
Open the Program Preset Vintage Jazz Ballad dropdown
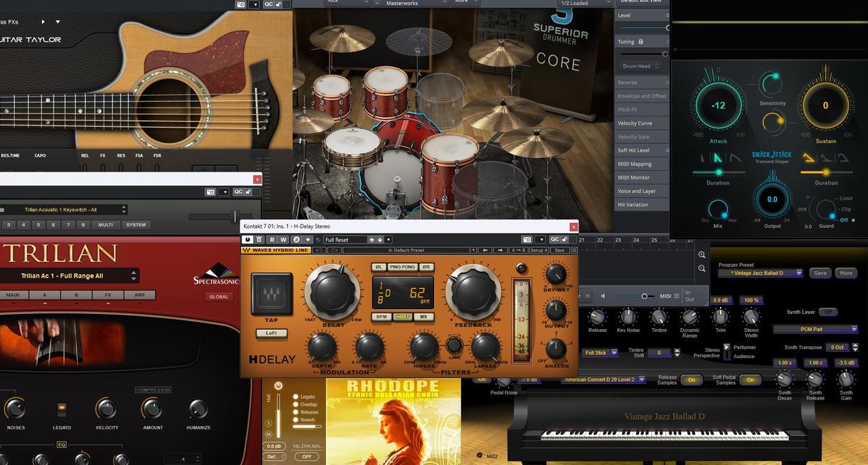[760, 273]
